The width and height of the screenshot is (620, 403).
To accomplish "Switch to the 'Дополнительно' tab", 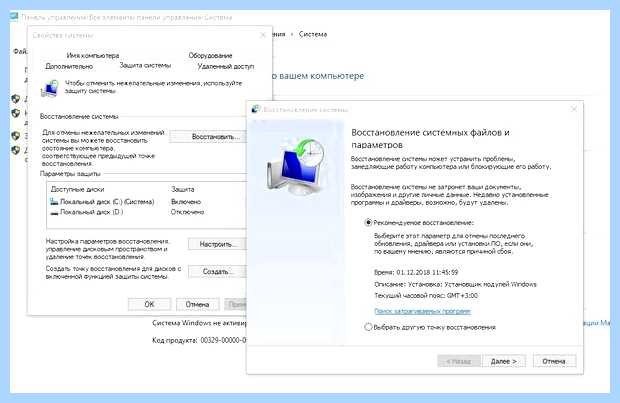I will coord(69,66).
